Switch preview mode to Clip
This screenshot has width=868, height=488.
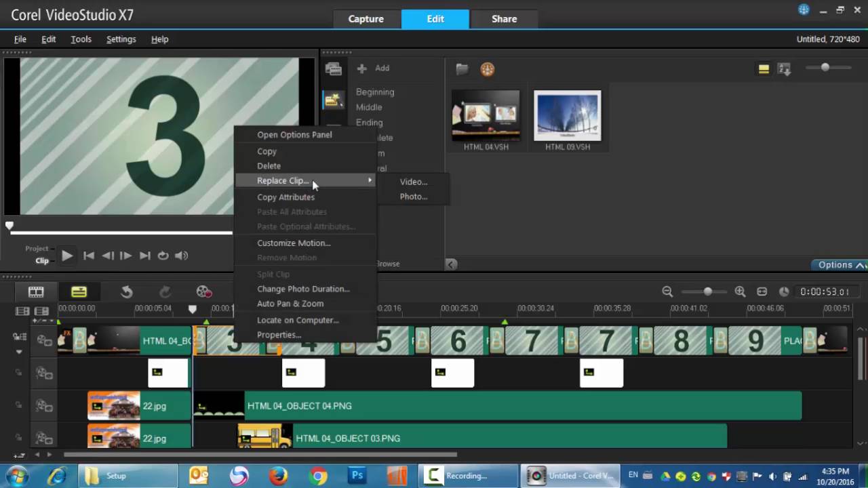click(42, 260)
